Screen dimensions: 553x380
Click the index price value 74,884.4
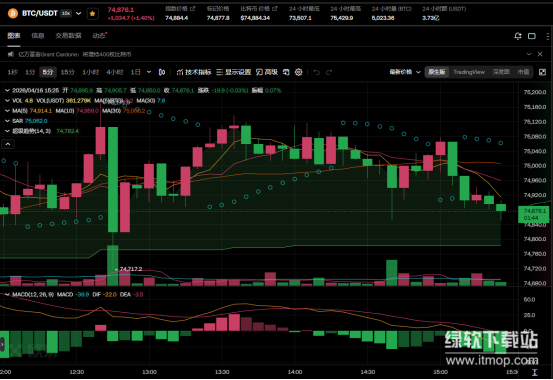(177, 18)
